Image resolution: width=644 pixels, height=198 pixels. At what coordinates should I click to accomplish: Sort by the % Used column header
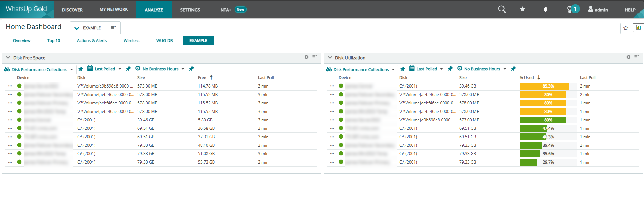[x=526, y=78]
